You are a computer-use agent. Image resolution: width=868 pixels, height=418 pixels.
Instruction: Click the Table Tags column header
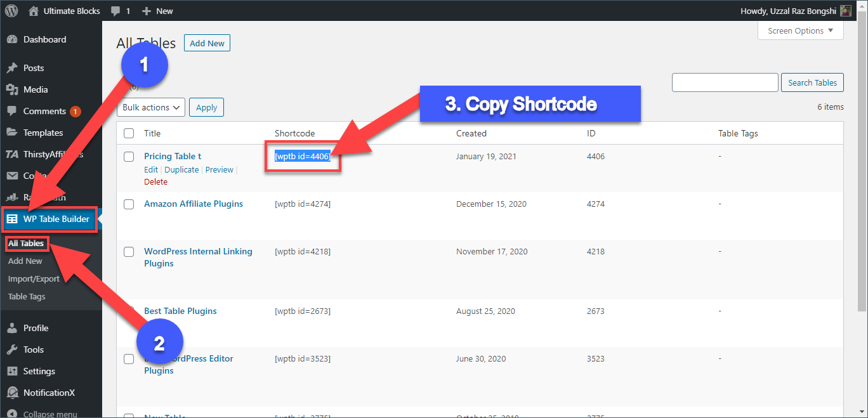(738, 133)
